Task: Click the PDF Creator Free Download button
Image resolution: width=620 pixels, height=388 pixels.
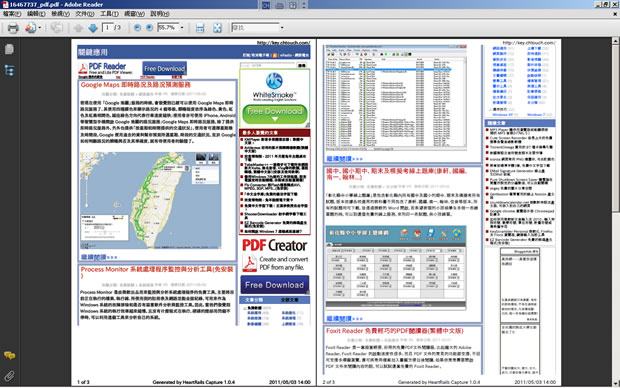Action: [x=274, y=285]
